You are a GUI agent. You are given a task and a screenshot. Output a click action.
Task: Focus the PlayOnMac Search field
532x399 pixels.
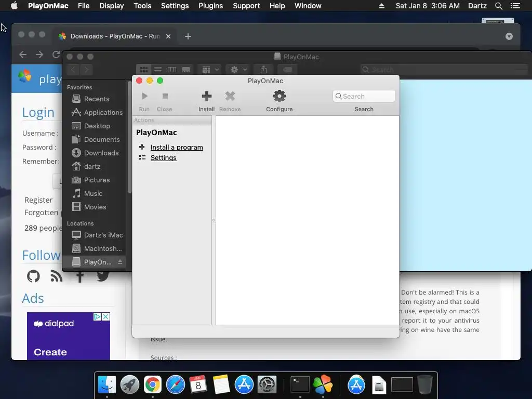click(x=364, y=96)
